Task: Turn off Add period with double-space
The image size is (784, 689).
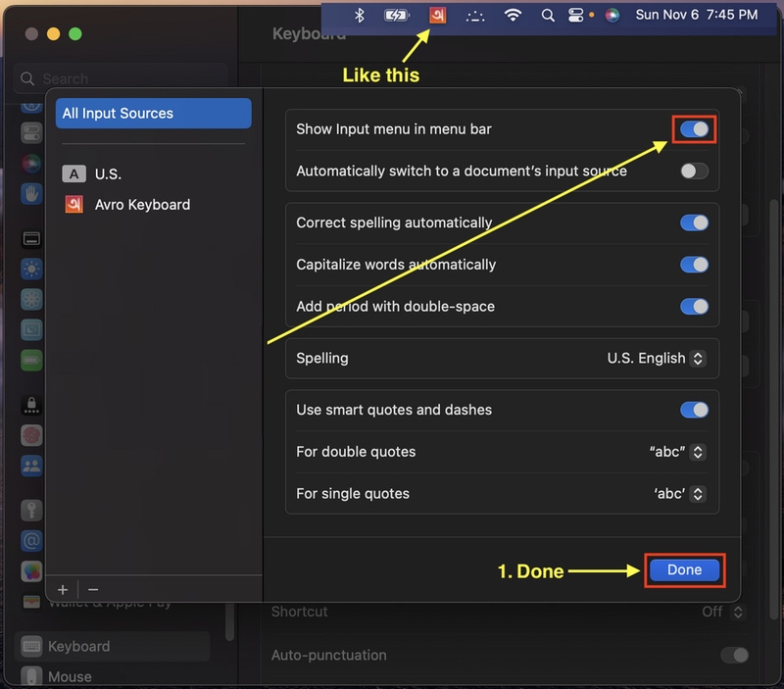Action: pos(694,307)
